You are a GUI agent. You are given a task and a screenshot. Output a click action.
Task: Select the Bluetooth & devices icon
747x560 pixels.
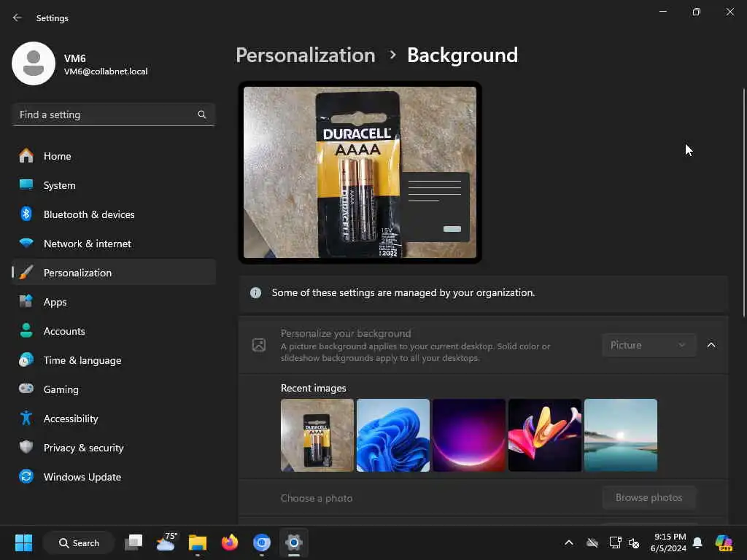click(26, 214)
